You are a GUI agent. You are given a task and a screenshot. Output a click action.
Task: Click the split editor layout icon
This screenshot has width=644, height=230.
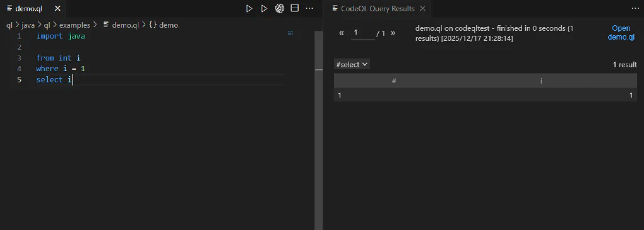[x=294, y=9]
